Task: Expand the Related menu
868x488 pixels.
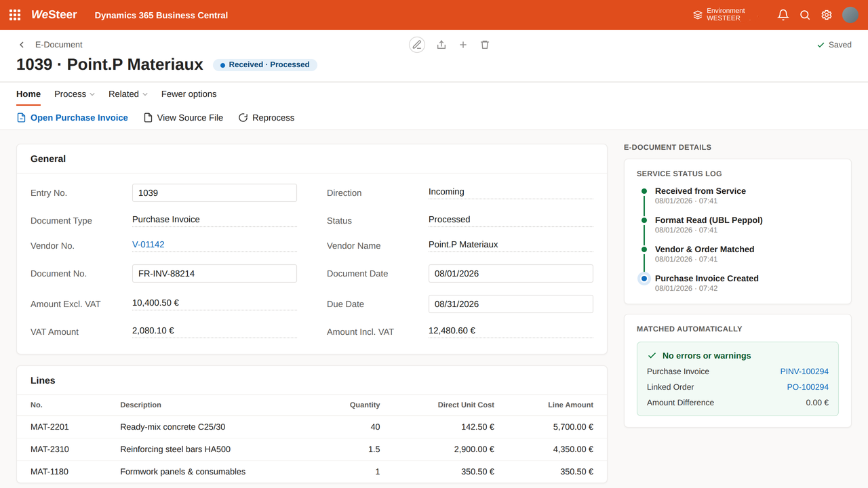Action: (x=128, y=94)
